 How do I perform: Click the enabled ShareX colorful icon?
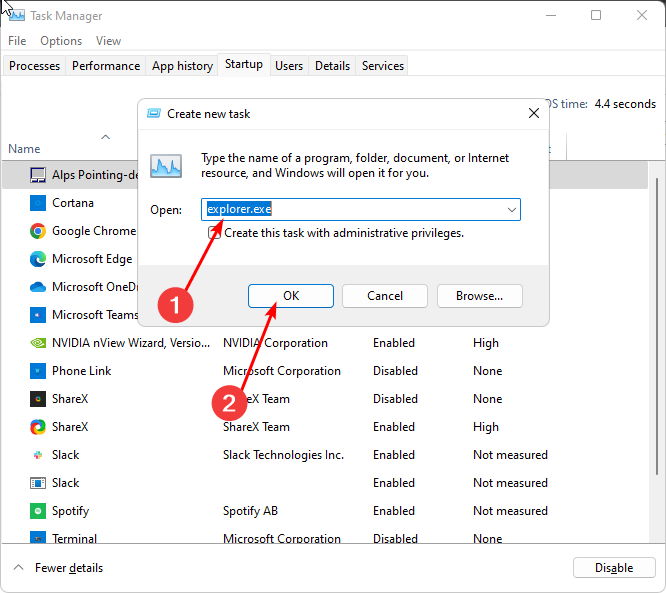(38, 427)
